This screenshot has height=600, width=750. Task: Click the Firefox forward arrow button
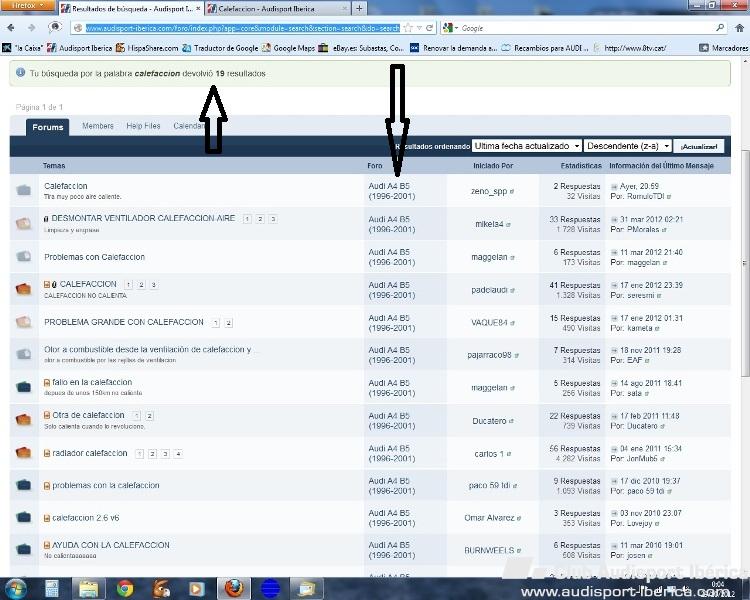(32, 28)
